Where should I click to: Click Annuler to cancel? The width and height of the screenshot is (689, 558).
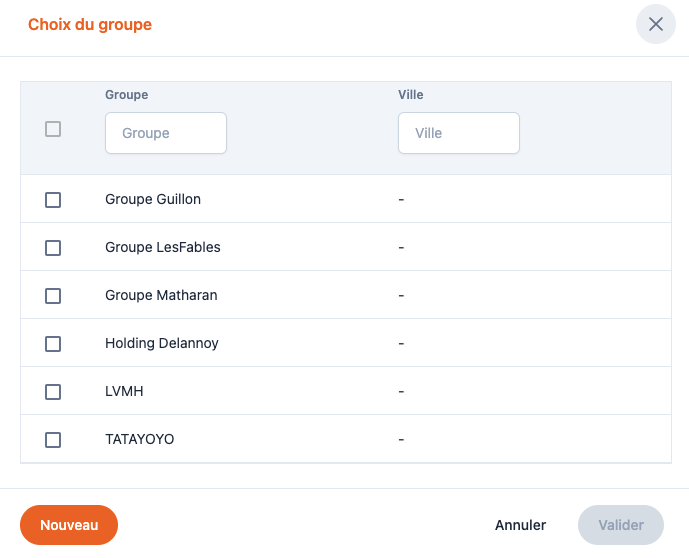point(520,525)
